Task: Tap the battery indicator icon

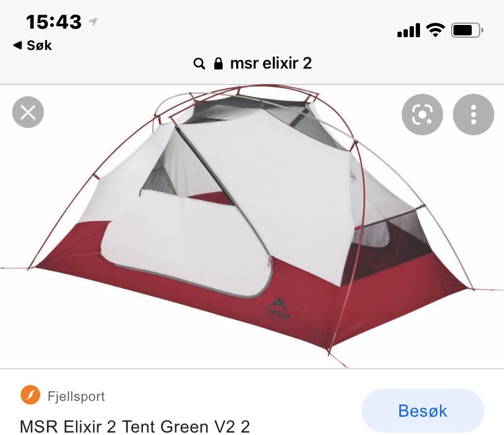Action: pos(467,30)
